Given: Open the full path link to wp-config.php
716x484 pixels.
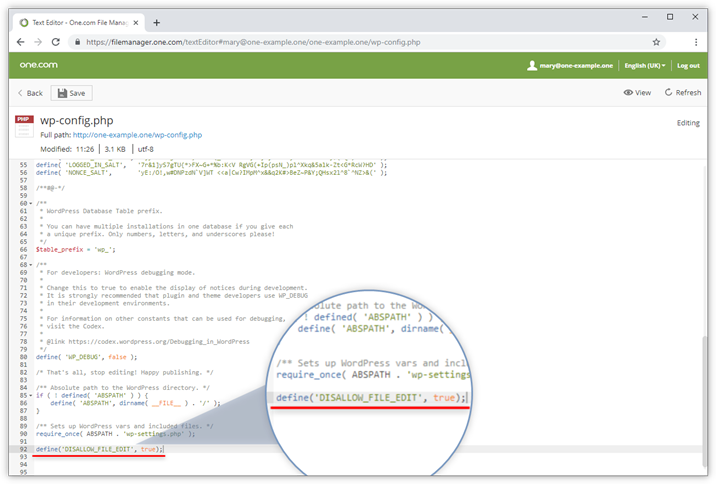Looking at the screenshot, I should coord(137,135).
